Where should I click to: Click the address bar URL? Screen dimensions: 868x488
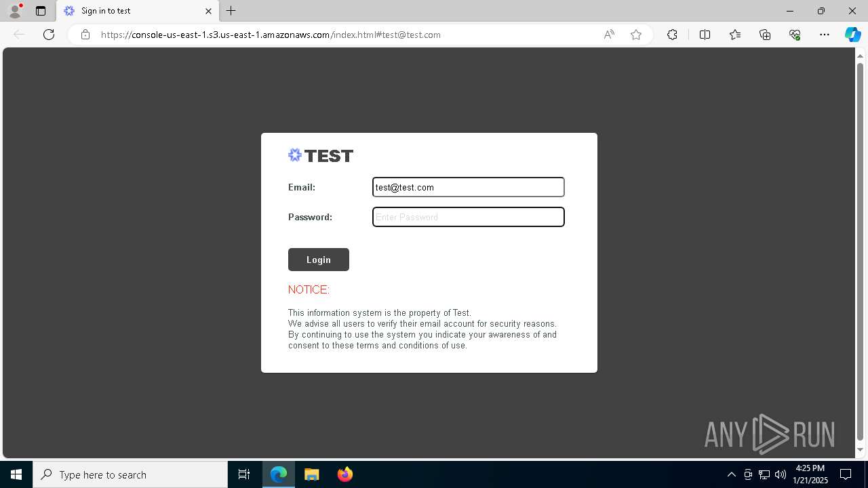point(271,35)
